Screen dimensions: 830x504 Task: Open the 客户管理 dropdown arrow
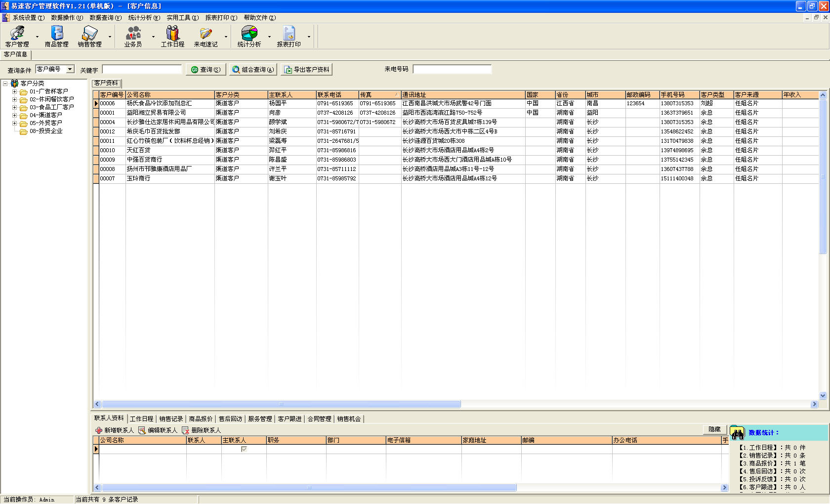[37, 37]
